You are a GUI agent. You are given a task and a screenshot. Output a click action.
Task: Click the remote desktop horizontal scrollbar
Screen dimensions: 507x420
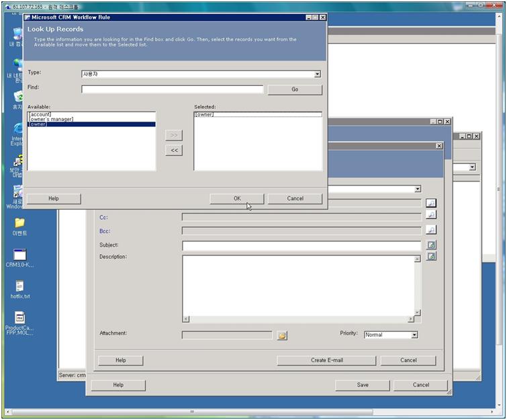192,412
